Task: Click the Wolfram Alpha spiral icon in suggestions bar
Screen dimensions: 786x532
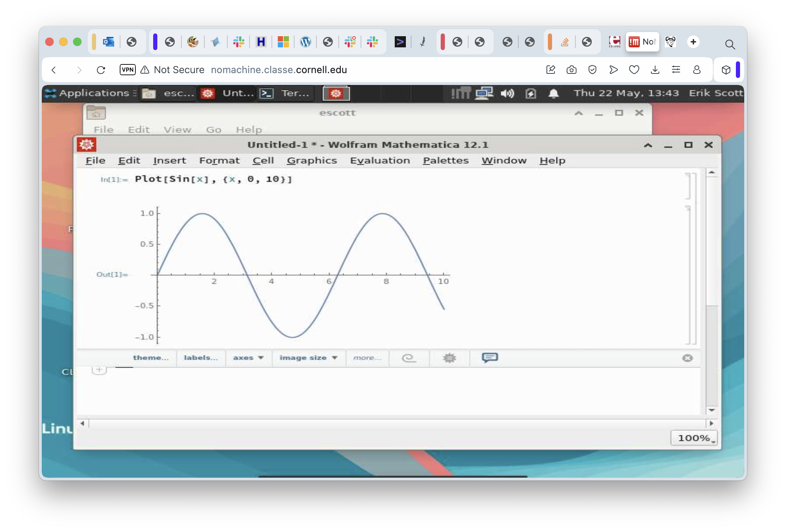Action: pyautogui.click(x=409, y=358)
